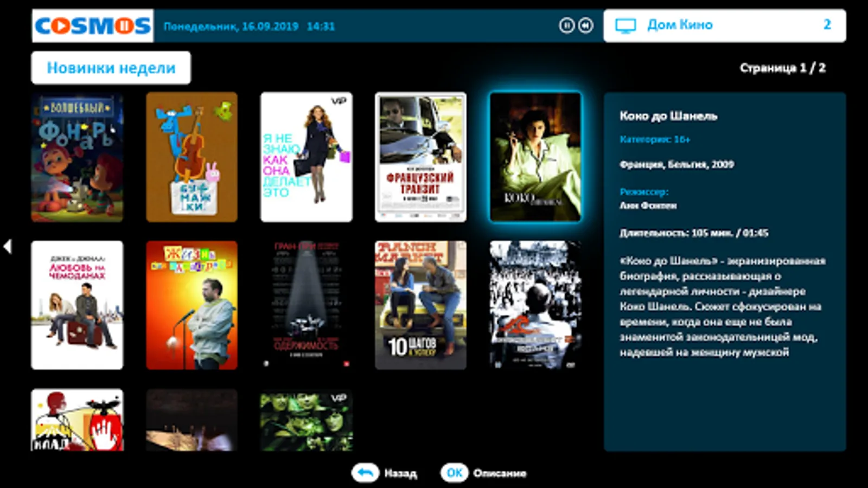Screen dimensions: 868x488
Task: Click the Длительность: 105 мин. line
Action: [x=694, y=233]
